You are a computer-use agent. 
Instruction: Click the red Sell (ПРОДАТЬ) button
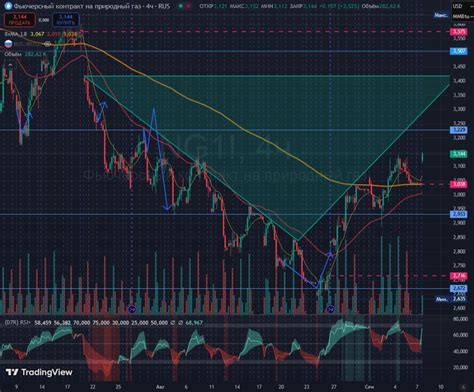(20, 20)
